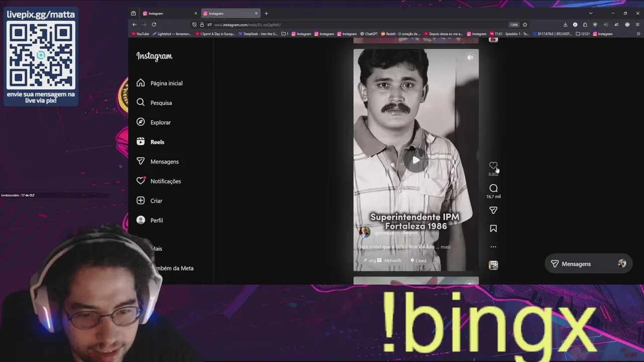The height and width of the screenshot is (362, 644).
Task: Save the reel with bookmark icon
Action: (x=493, y=229)
